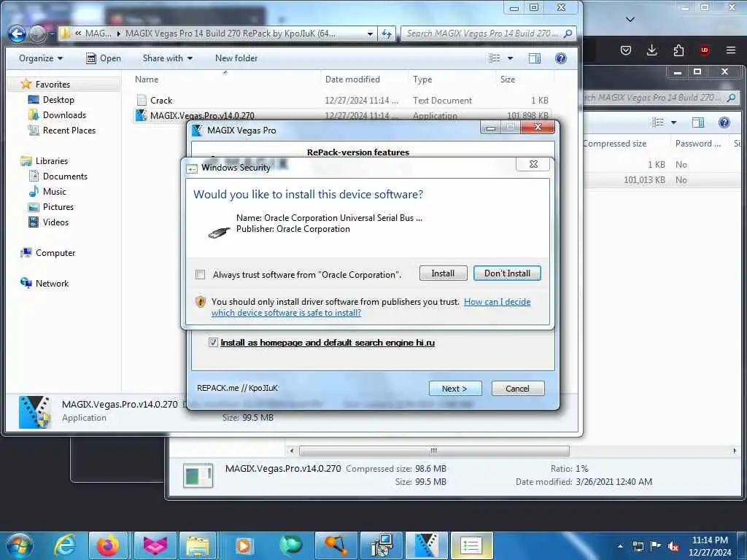Click the search magnifier in the Explorer search box

pos(568,34)
